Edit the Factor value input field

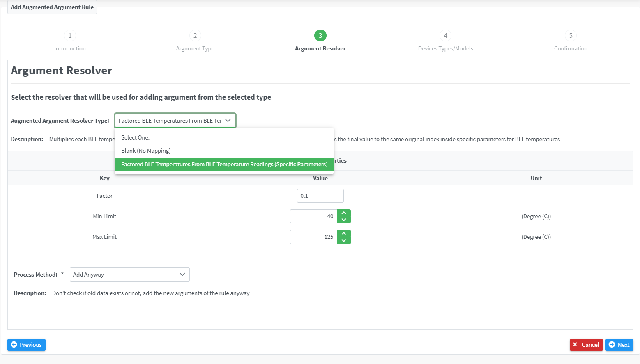coord(320,196)
